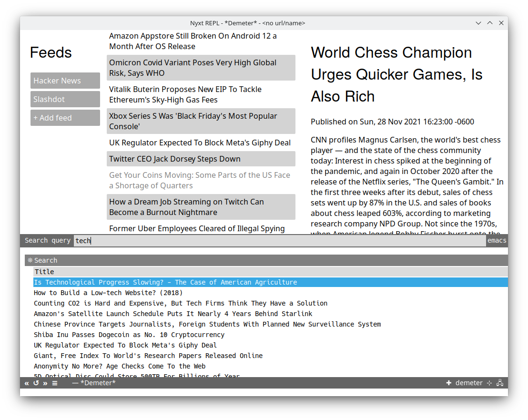
Task: Open article Omicron Covid Variant Poses Very High Global Risk
Action: click(x=201, y=68)
